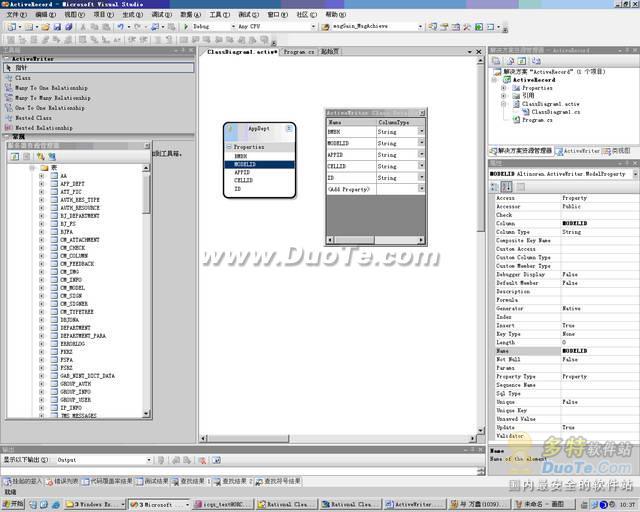Click the Internet Explorer quick launch icon
This screenshot has width=640, height=512.
coord(56,505)
